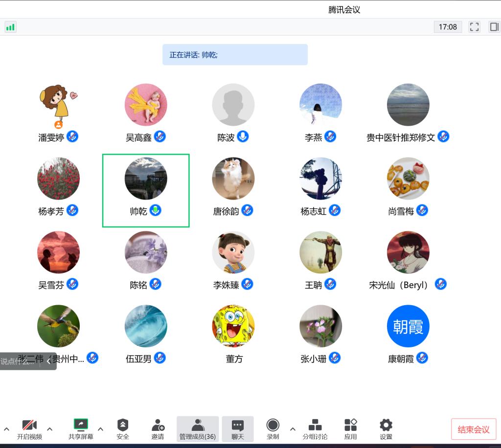The image size is (501, 448).
Task: Click the muted mic icon next to 尚雪梅
Action: pos(422,210)
